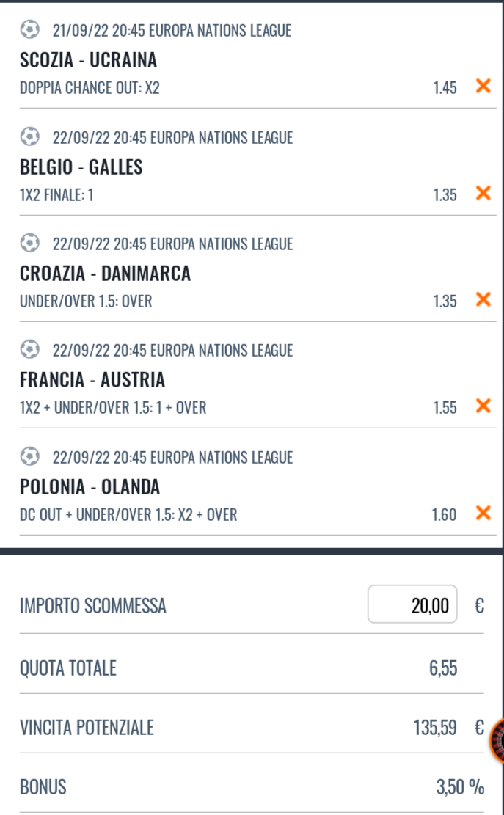This screenshot has height=815, width=504.
Task: Open the Francia - Austria match title
Action: [92, 380]
